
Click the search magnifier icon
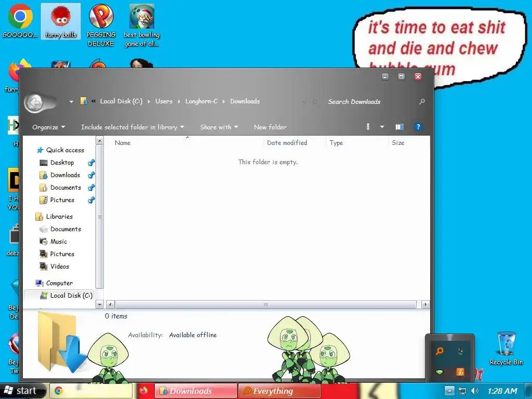click(422, 101)
